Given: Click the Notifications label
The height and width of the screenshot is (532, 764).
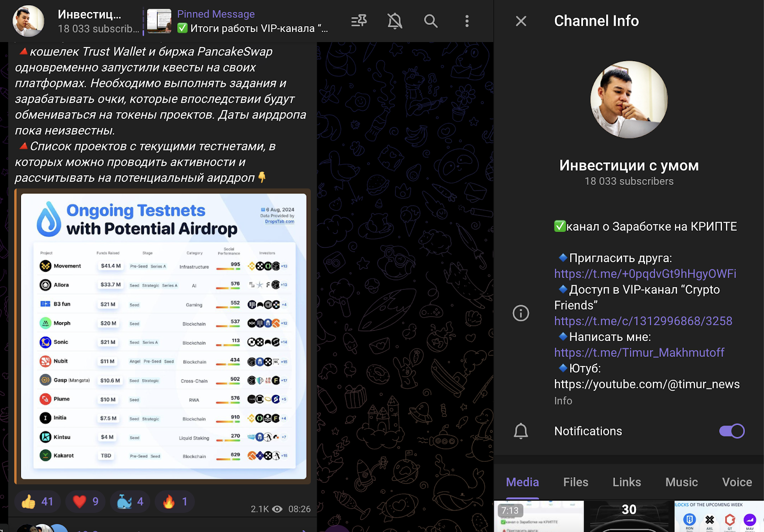Looking at the screenshot, I should coord(588,431).
